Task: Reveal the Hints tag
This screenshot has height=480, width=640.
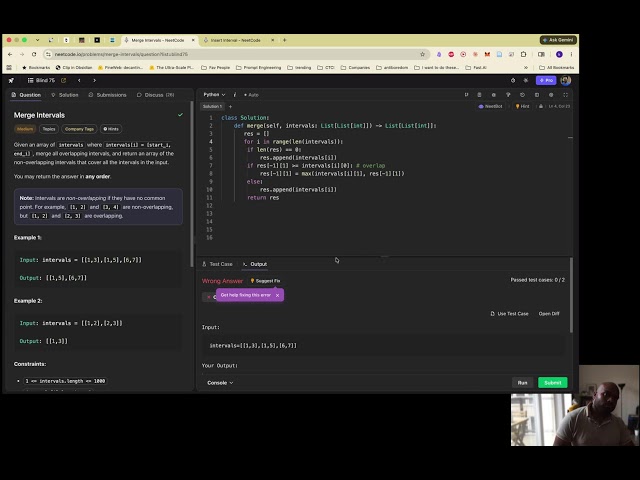Action: point(111,129)
